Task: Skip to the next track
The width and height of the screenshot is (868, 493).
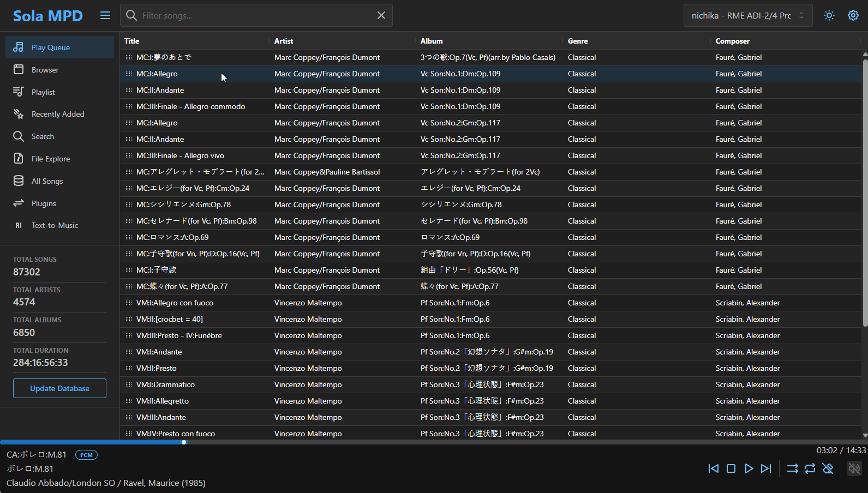Action: 766,468
